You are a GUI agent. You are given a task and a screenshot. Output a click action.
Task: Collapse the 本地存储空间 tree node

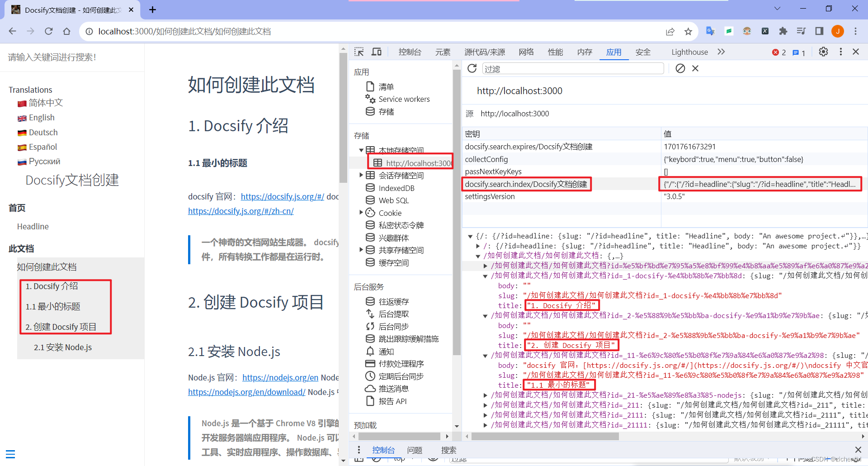tap(361, 150)
